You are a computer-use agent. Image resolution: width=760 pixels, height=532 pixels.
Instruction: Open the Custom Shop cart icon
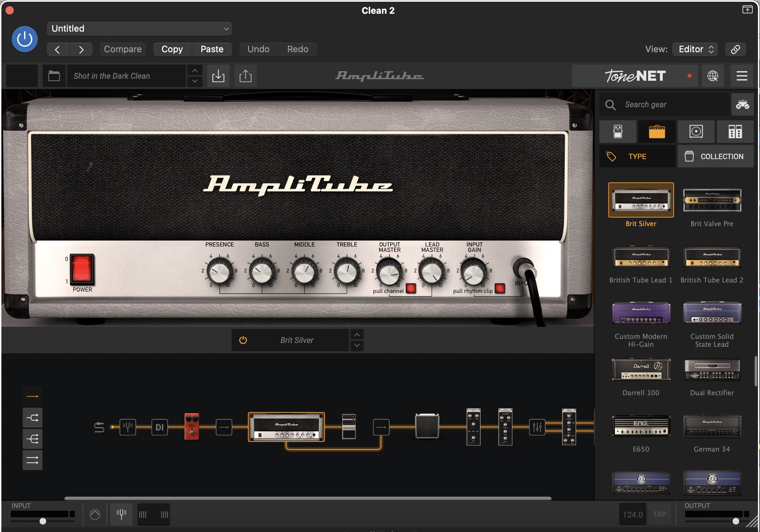[742, 104]
